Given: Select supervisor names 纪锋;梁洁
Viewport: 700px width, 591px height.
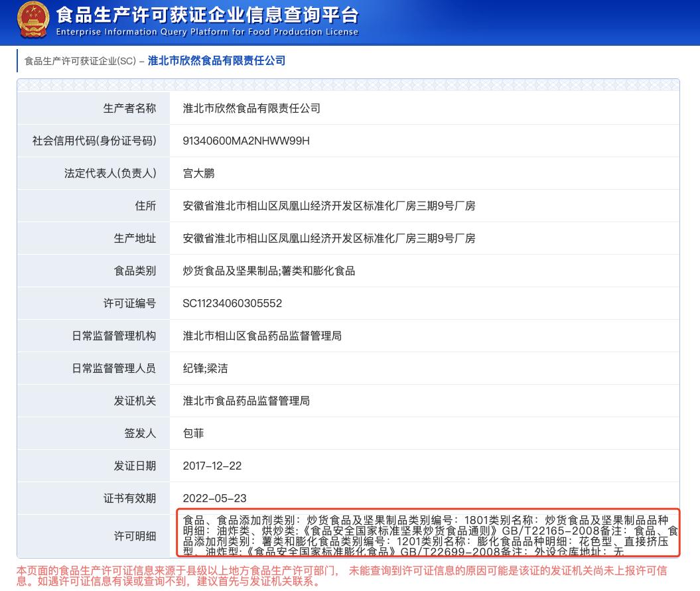Looking at the screenshot, I should click(206, 368).
